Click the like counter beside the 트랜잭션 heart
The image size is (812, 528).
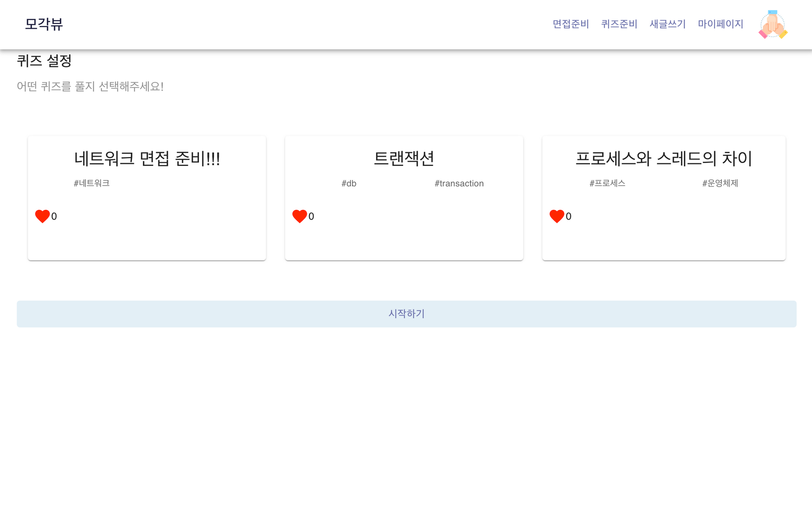[312, 216]
